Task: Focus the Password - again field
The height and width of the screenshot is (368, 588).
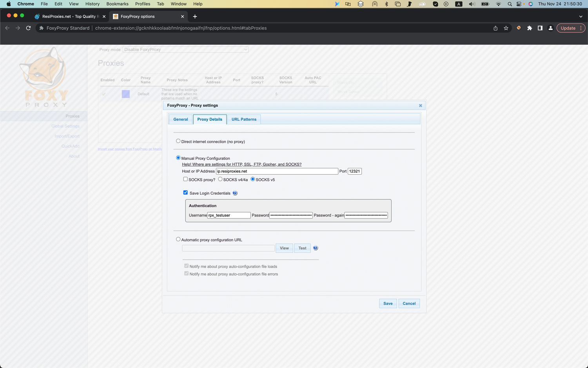Action: click(366, 215)
